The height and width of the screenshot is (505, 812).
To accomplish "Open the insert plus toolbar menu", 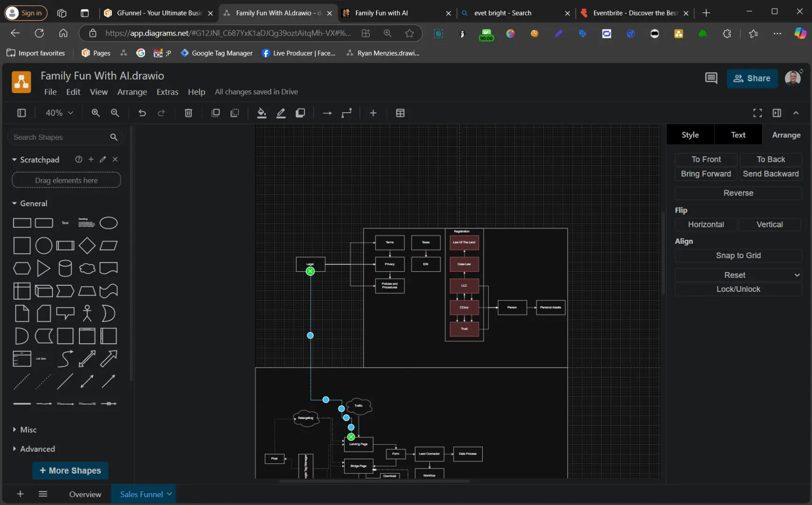I will (373, 113).
